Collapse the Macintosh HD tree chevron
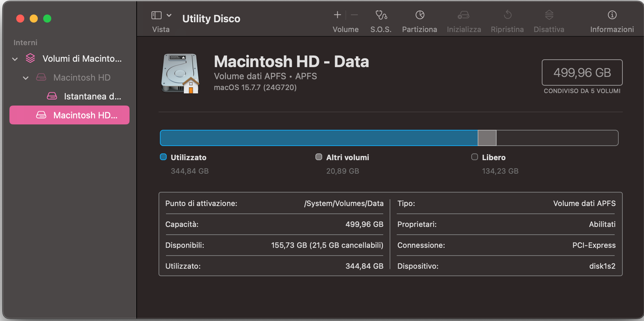The height and width of the screenshot is (321, 644). tap(26, 78)
